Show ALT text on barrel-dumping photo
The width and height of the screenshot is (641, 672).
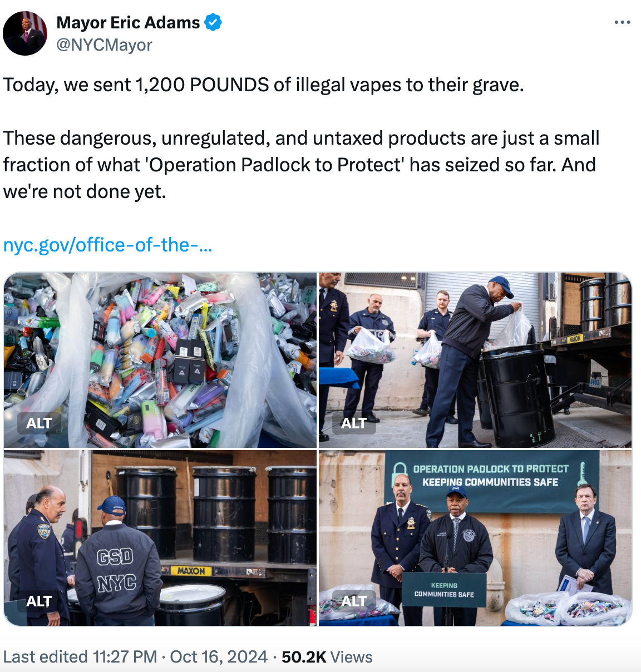point(354,423)
